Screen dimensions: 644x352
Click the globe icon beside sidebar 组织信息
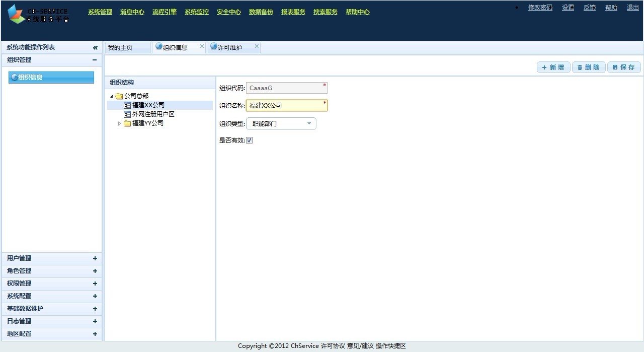[14, 77]
